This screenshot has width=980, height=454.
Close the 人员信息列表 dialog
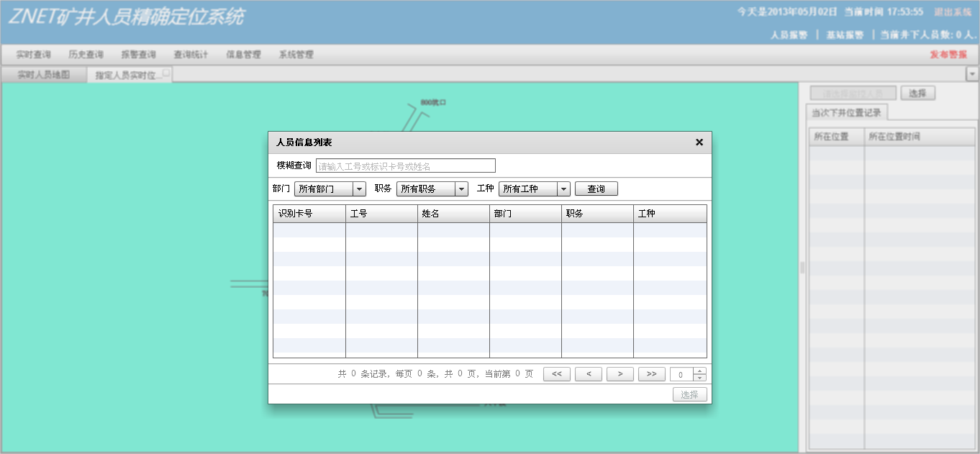pyautogui.click(x=699, y=142)
